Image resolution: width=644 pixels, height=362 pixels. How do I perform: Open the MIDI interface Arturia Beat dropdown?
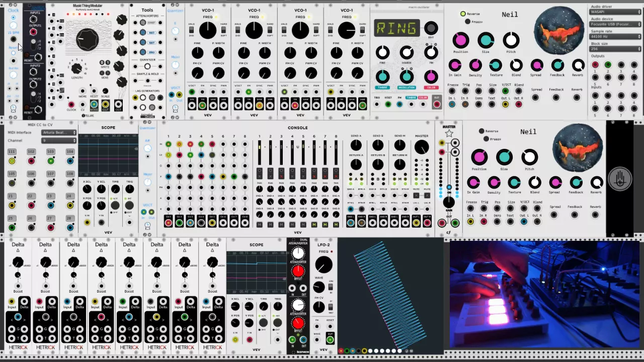coord(59,133)
